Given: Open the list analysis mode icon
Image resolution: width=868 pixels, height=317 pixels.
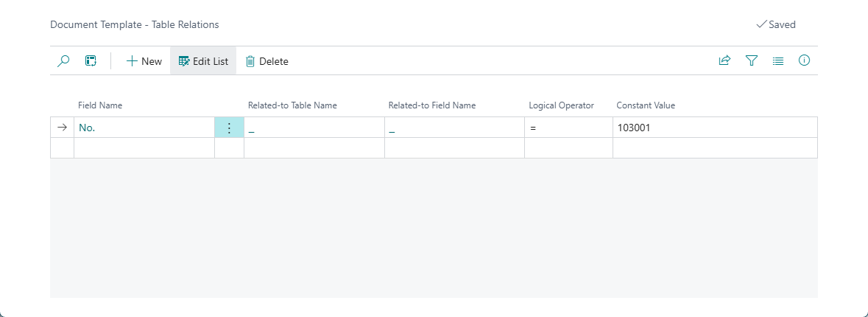Looking at the screenshot, I should 91,61.
